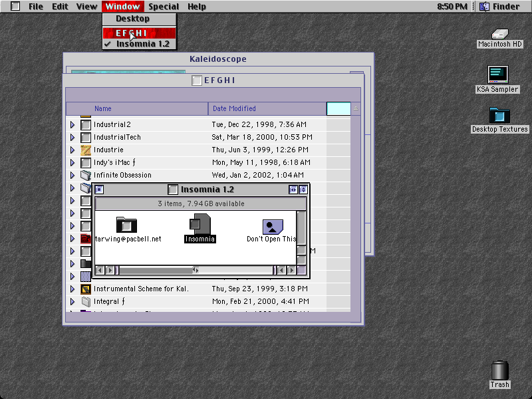The height and width of the screenshot is (399, 532).
Task: Choose EFGHI in the Window menu
Action: click(x=139, y=33)
